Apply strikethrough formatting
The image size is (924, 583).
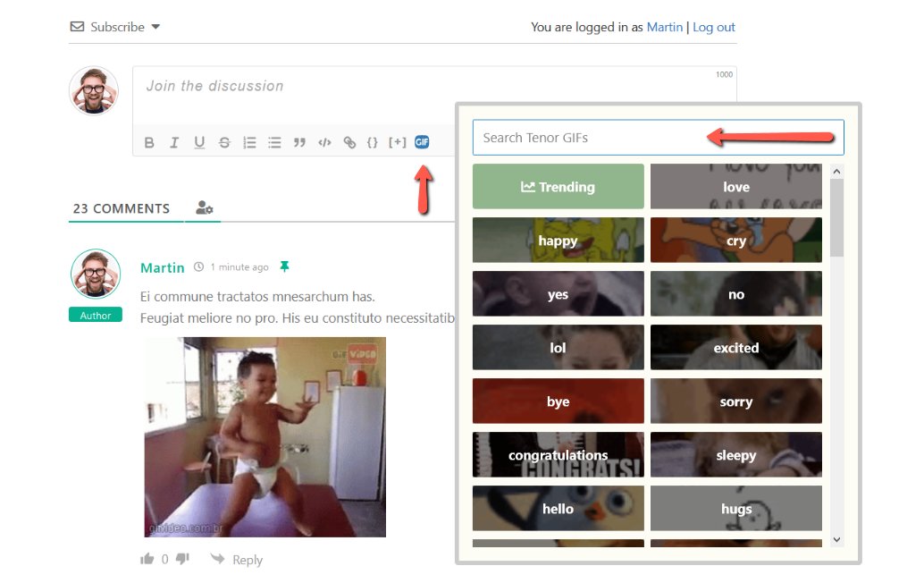(224, 143)
